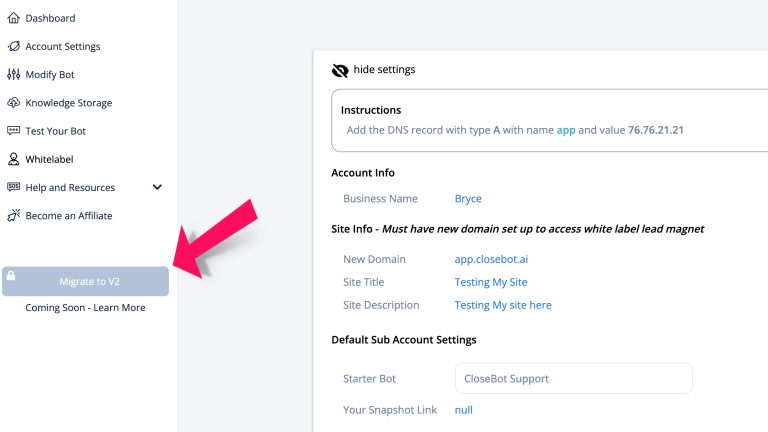Click the Account Settings planet icon

(x=14, y=46)
